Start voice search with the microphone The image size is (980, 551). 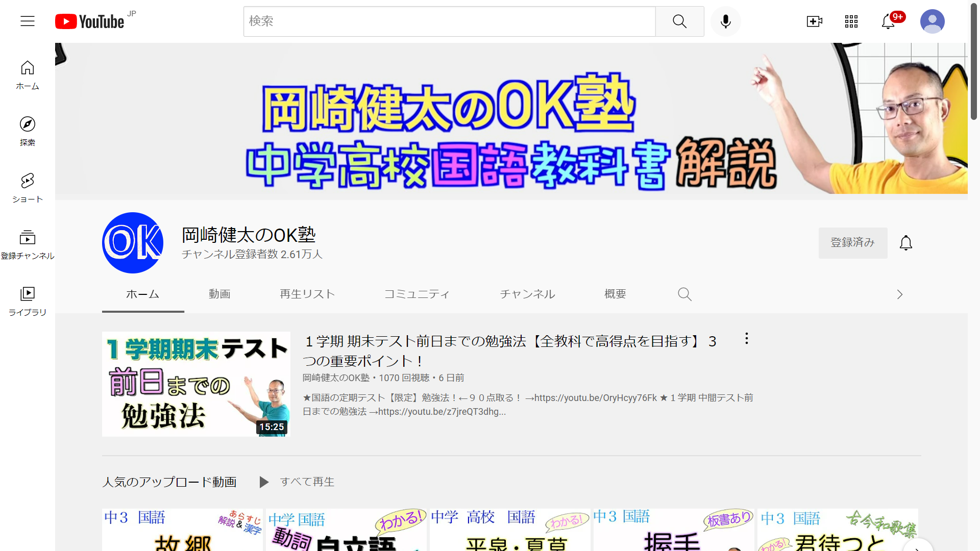[725, 21]
